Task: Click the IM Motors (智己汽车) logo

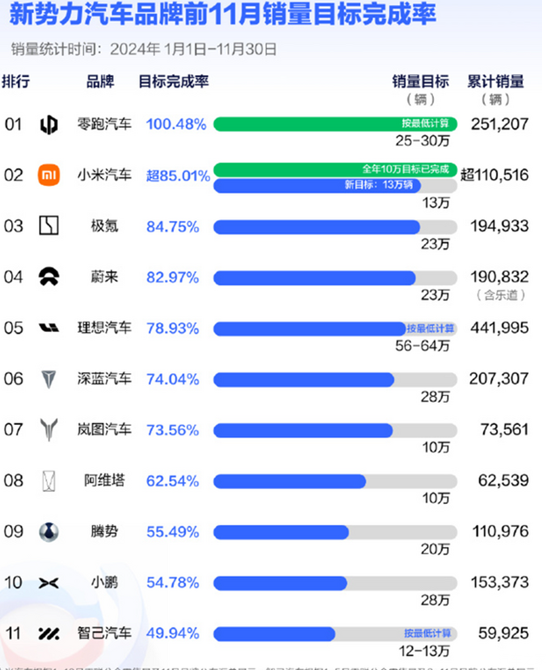Action: [x=49, y=634]
